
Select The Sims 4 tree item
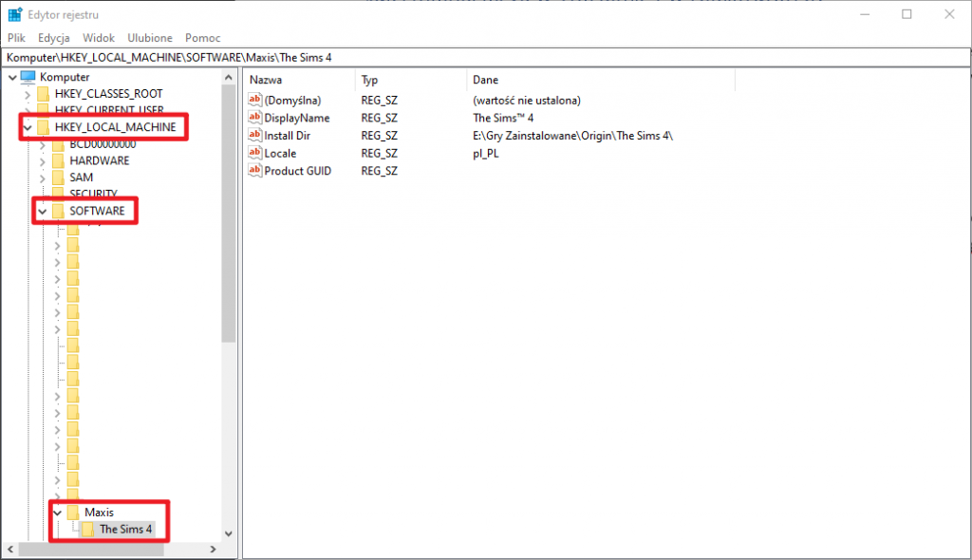pos(126,529)
